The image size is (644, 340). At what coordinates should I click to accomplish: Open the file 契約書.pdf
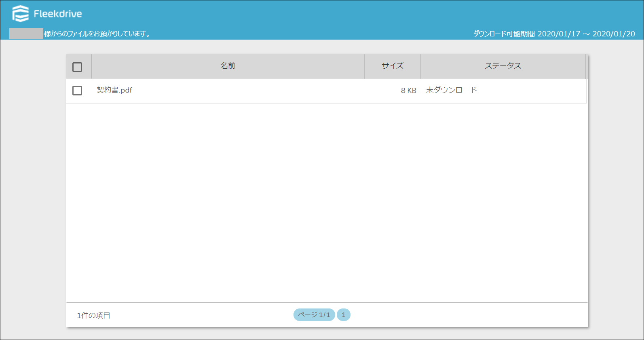pyautogui.click(x=114, y=90)
